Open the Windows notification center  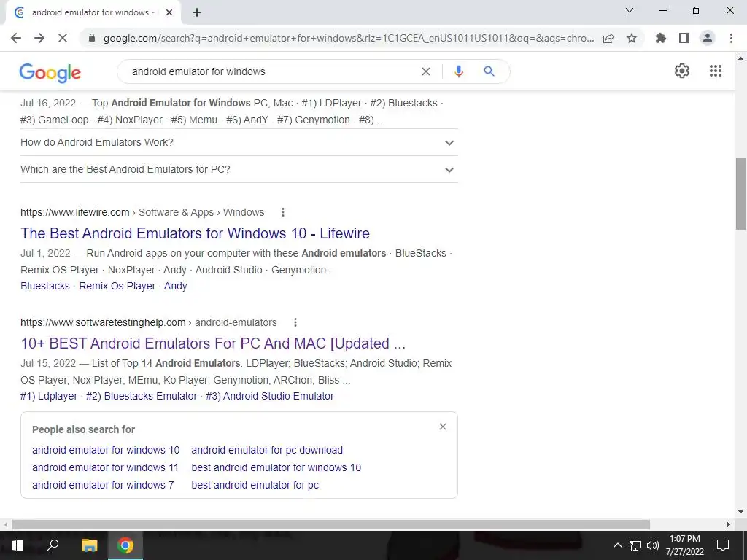click(723, 545)
